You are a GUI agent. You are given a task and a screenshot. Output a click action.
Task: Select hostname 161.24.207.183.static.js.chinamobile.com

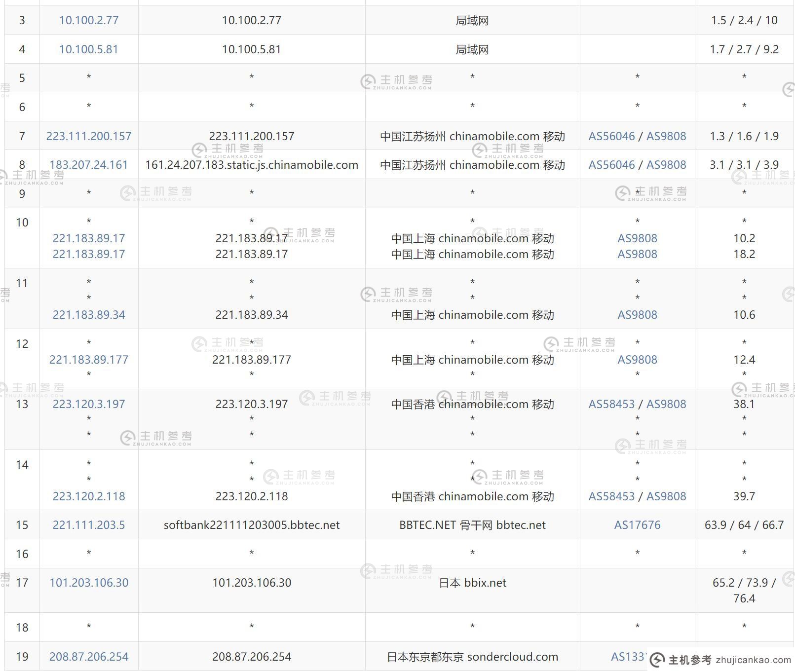(252, 165)
